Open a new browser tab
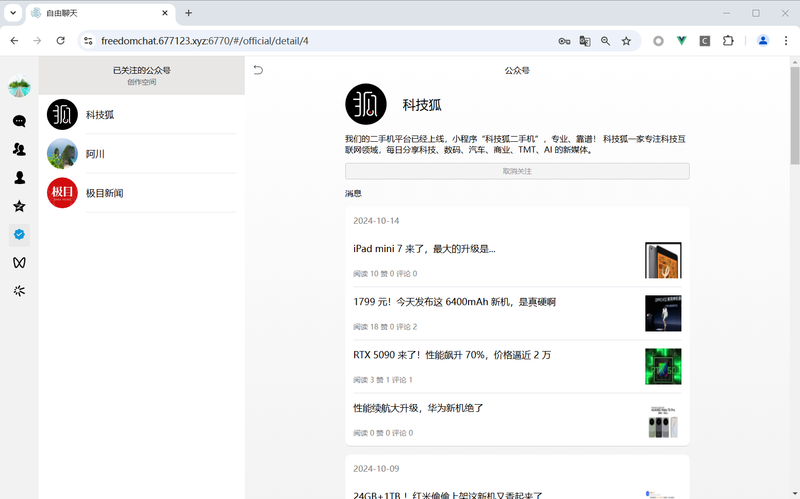Screen dimensions: 800x499 (188, 13)
